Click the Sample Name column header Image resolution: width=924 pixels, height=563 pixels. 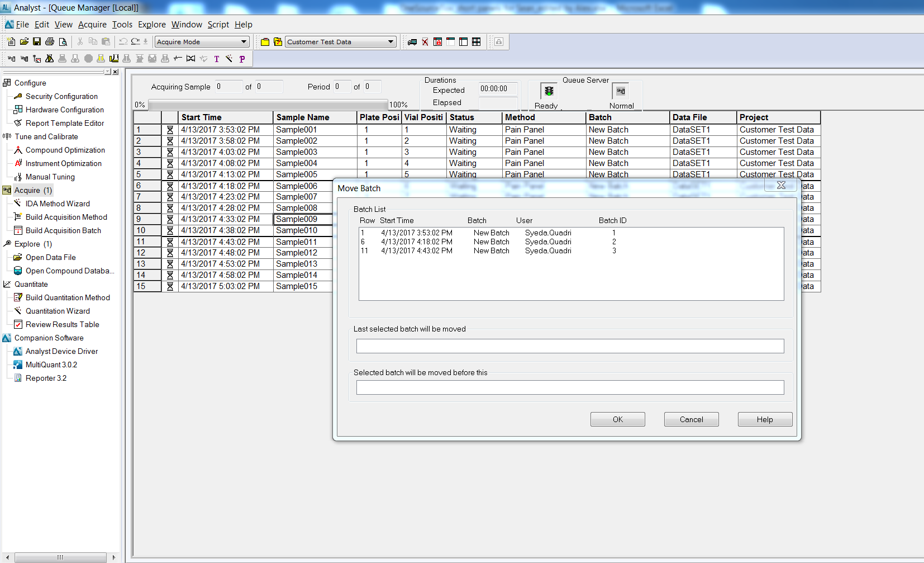click(x=315, y=117)
